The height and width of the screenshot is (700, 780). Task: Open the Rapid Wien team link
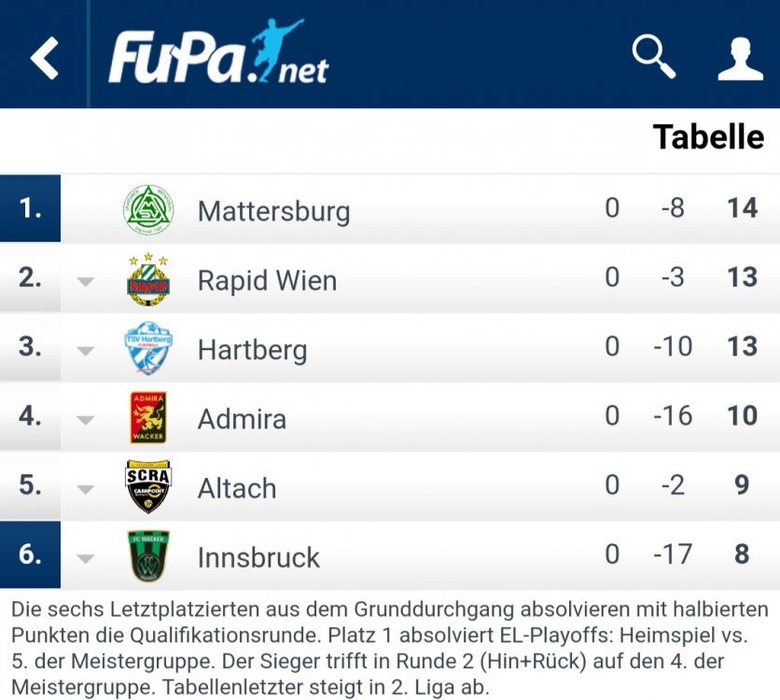click(x=268, y=280)
